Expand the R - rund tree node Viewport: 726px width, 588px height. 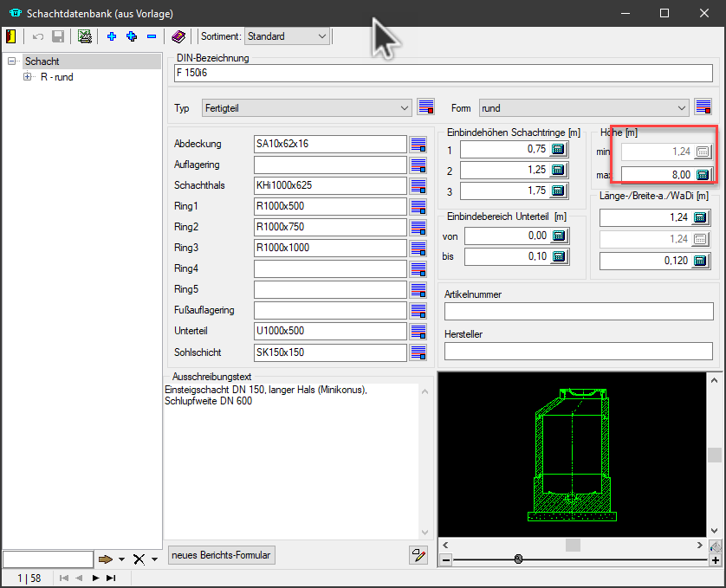click(x=28, y=77)
